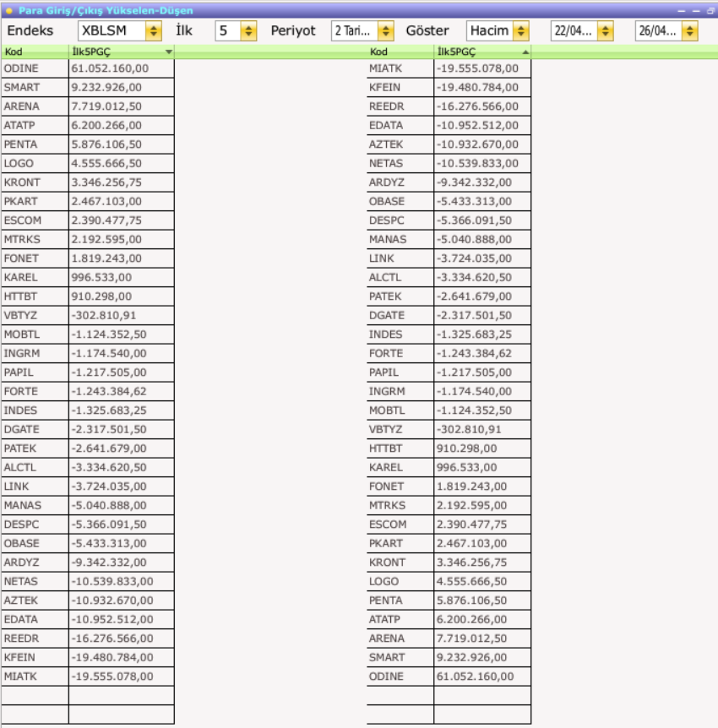718x728 pixels.
Task: Select ESCOM row in left table
Action: [88, 220]
